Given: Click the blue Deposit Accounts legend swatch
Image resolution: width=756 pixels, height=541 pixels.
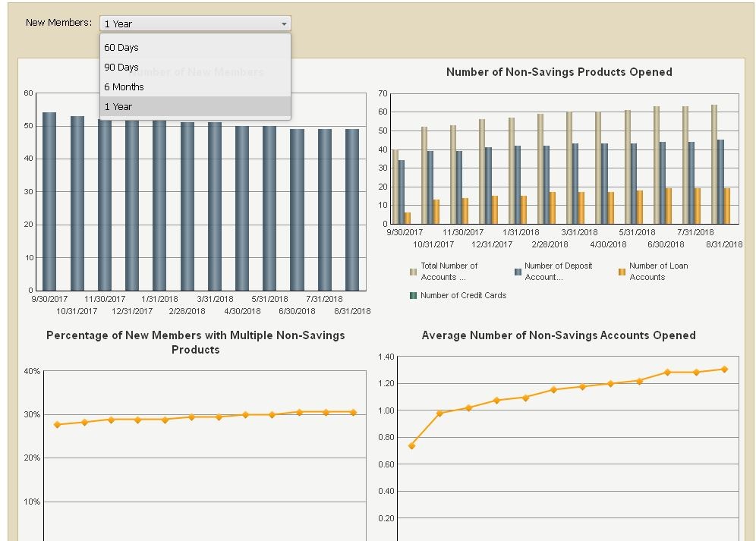Looking at the screenshot, I should [518, 272].
